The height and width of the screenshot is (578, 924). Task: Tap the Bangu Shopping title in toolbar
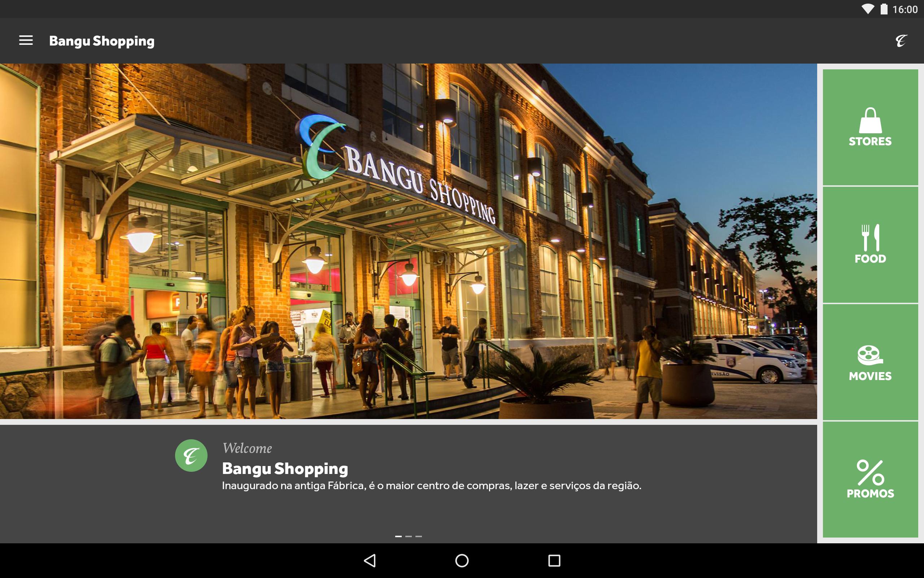[x=102, y=41]
